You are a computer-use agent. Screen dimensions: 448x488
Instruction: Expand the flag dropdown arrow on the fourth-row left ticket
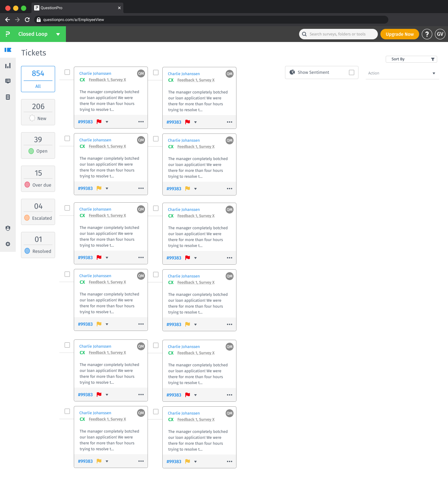107,324
